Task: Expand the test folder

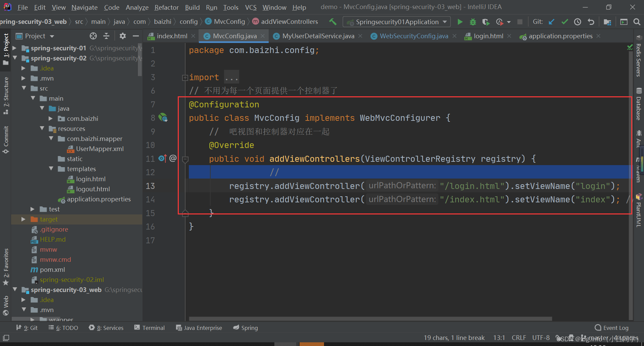Action: tap(33, 209)
